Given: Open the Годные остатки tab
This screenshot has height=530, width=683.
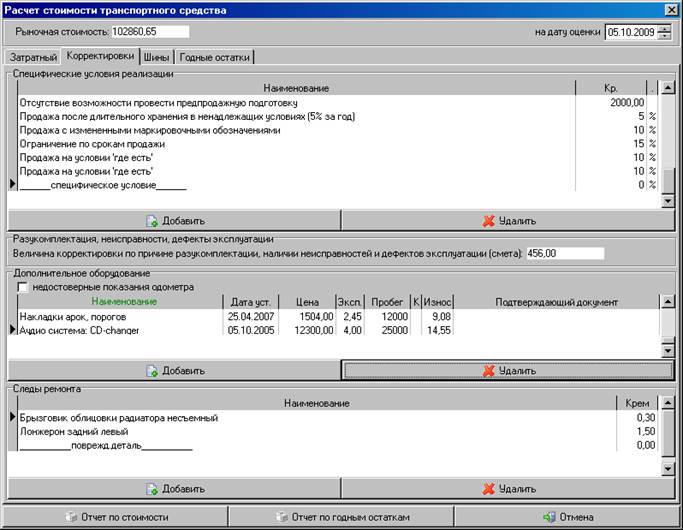Looking at the screenshot, I should [215, 57].
